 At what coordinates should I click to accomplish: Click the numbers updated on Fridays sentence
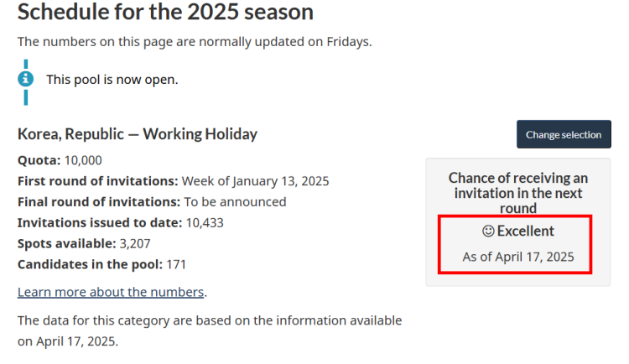[x=195, y=41]
